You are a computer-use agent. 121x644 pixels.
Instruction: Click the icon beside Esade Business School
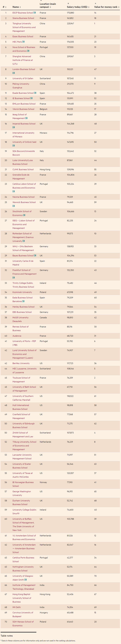click(x=35, y=93)
